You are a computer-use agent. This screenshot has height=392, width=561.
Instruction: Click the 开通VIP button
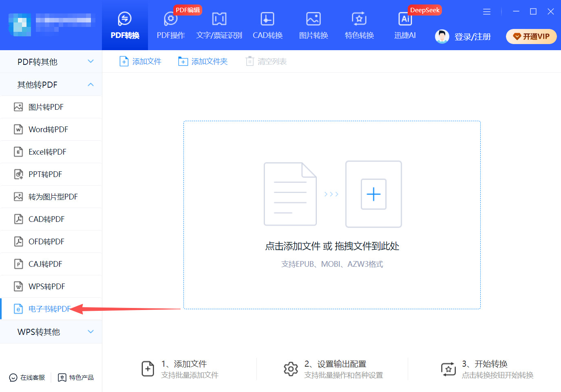[x=531, y=36]
